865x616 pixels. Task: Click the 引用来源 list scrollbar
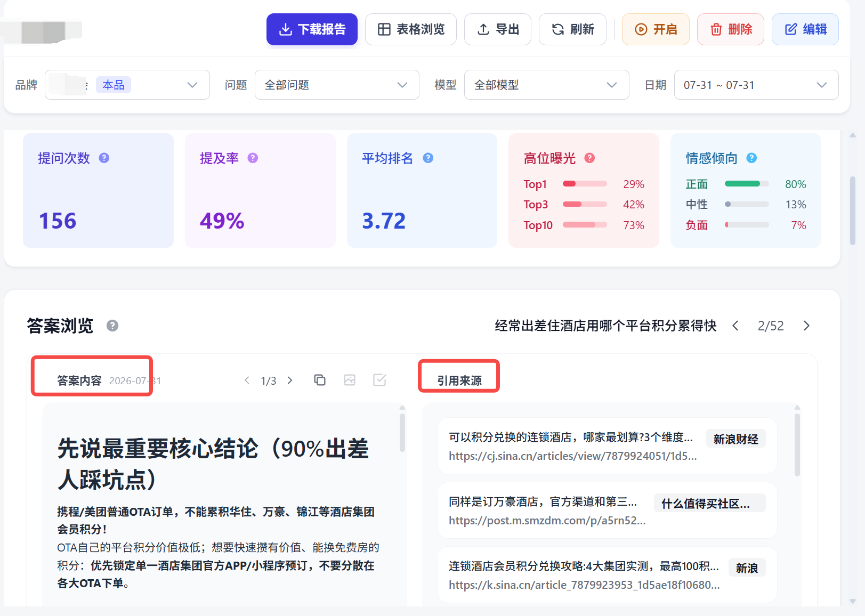coord(797,445)
